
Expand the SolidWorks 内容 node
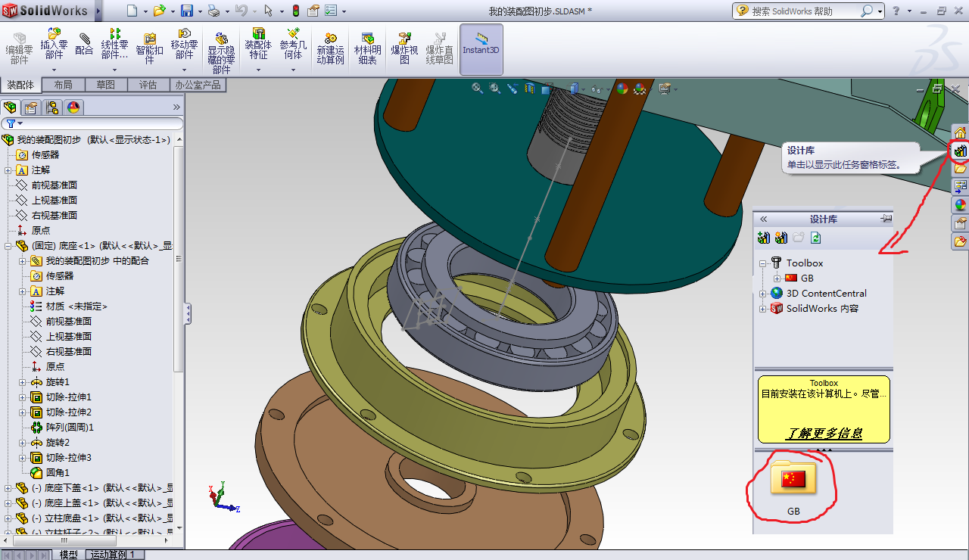click(x=763, y=309)
